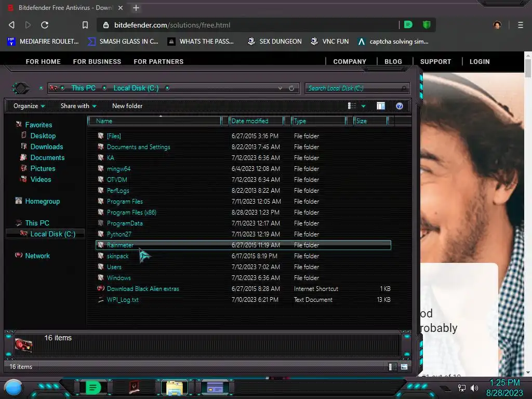
Task: Switch to details view in status bar
Action: click(x=393, y=367)
